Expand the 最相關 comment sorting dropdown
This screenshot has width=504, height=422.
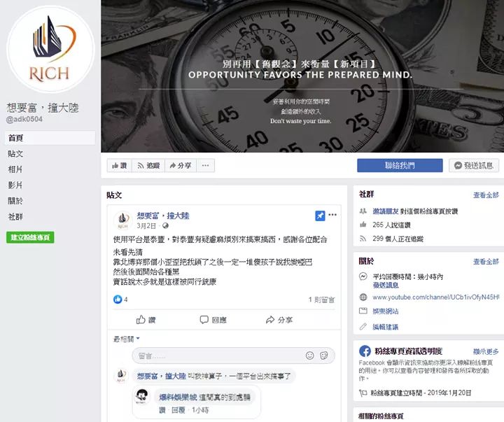point(126,339)
